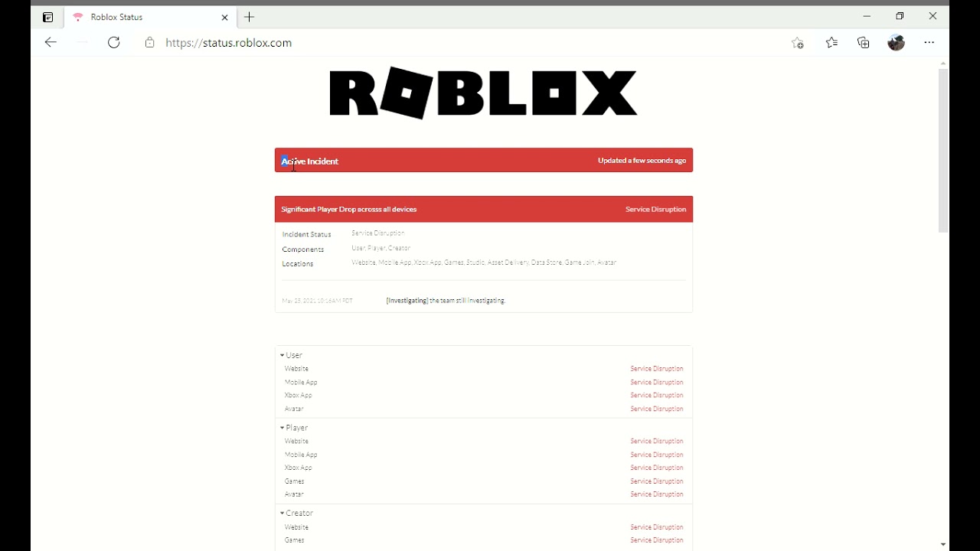Click Games row under Player

pos(484,481)
